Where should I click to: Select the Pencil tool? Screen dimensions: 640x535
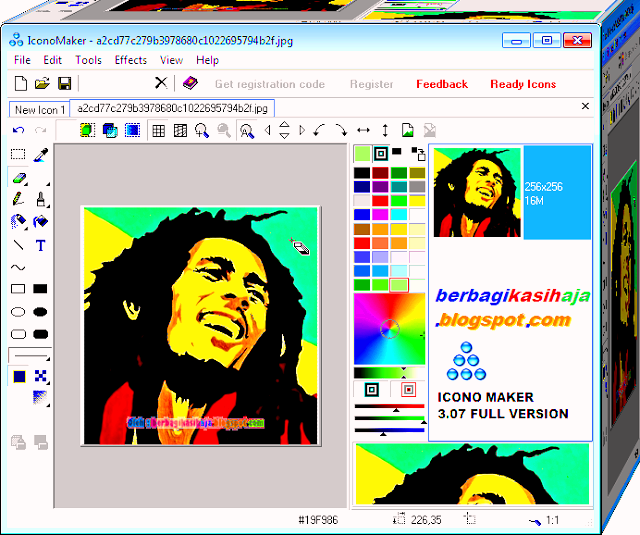[x=18, y=199]
